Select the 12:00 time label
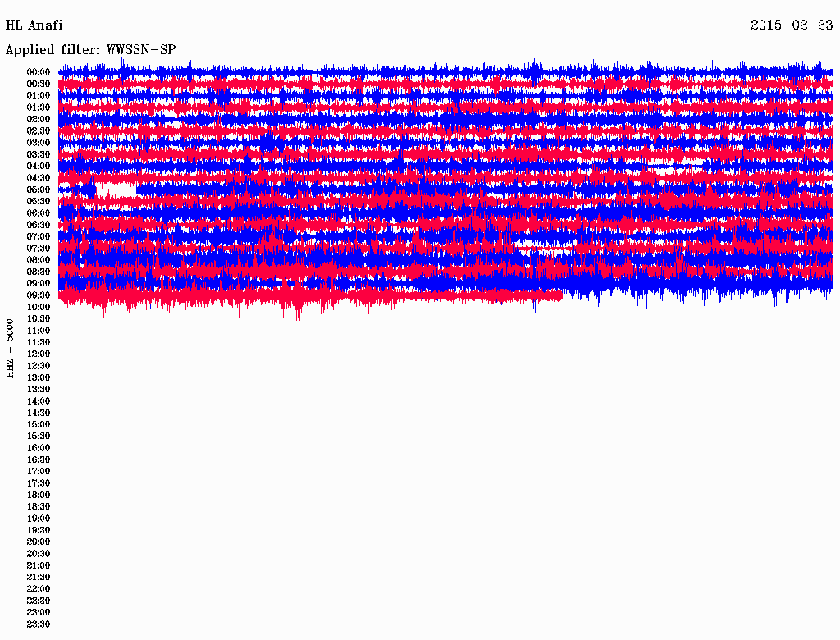840x640 pixels. click(39, 354)
